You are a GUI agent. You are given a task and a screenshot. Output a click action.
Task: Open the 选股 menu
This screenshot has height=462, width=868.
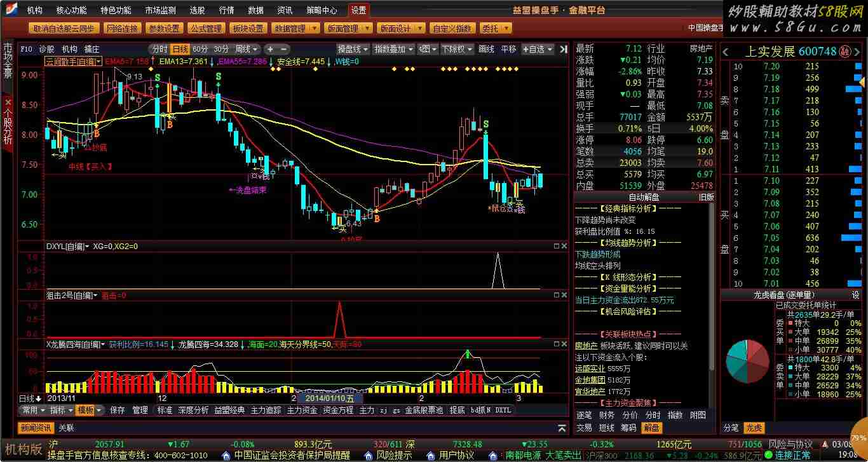pos(197,10)
